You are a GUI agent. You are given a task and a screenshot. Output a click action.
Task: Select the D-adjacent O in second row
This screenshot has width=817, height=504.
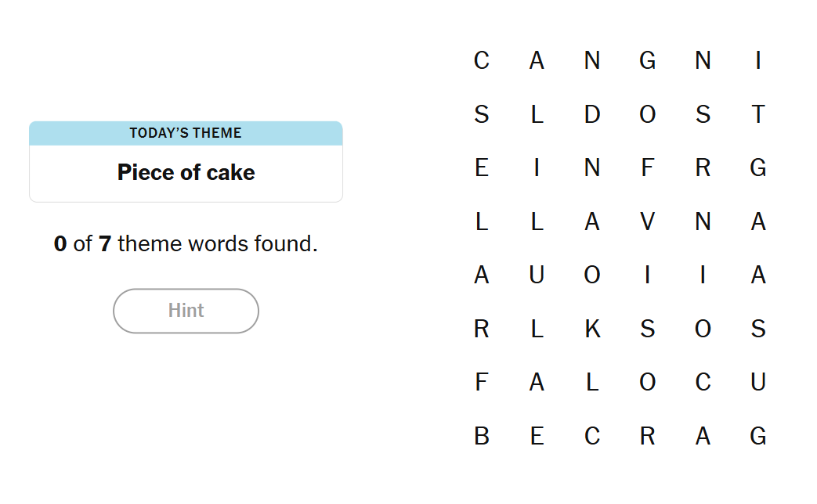(x=647, y=114)
